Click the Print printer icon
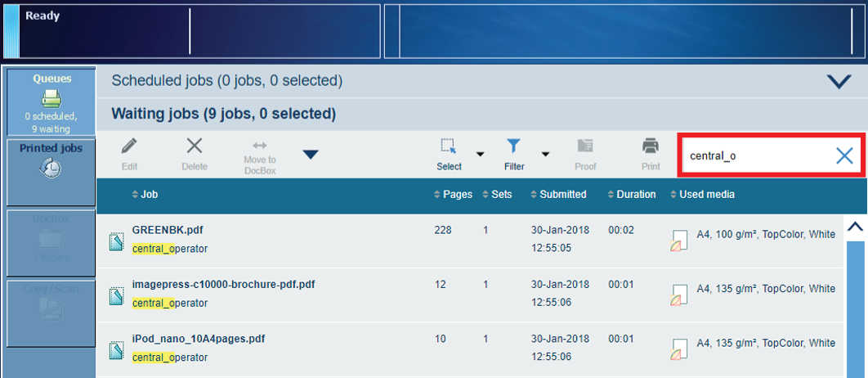Screen dimensions: 868x378 tap(651, 146)
